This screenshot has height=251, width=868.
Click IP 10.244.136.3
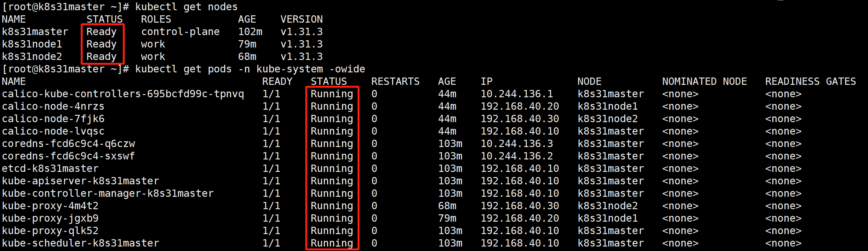(517, 144)
